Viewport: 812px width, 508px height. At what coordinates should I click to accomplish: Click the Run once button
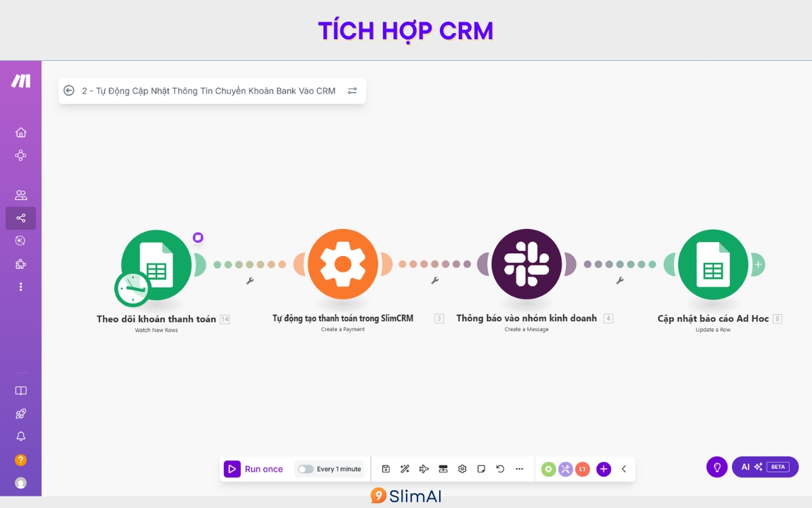pos(254,469)
